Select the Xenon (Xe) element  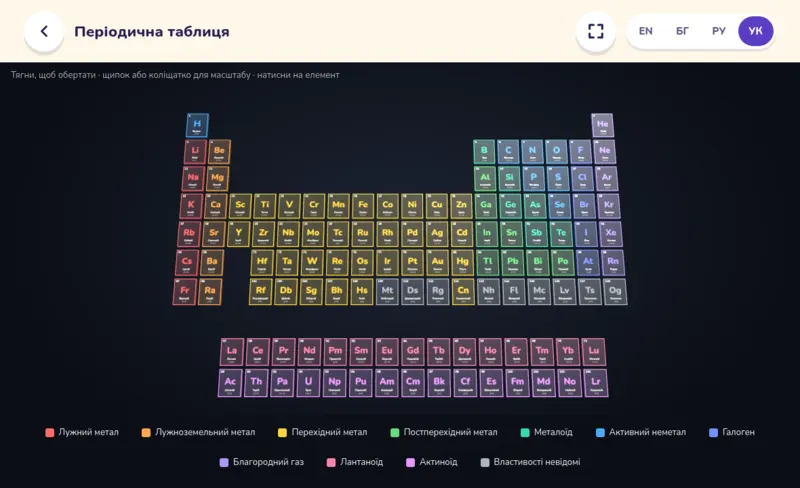click(611, 234)
